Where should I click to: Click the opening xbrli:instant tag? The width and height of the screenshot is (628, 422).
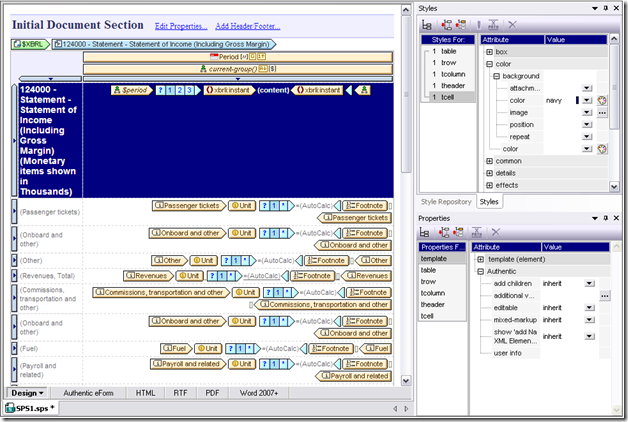(229, 90)
